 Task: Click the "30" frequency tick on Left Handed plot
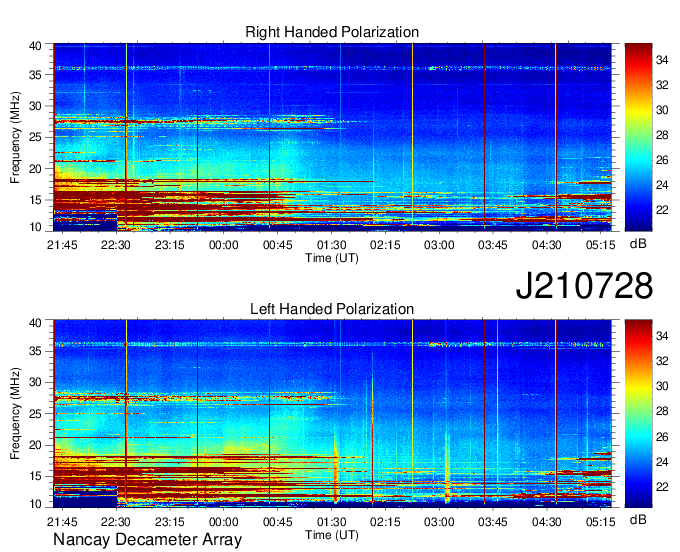point(35,382)
